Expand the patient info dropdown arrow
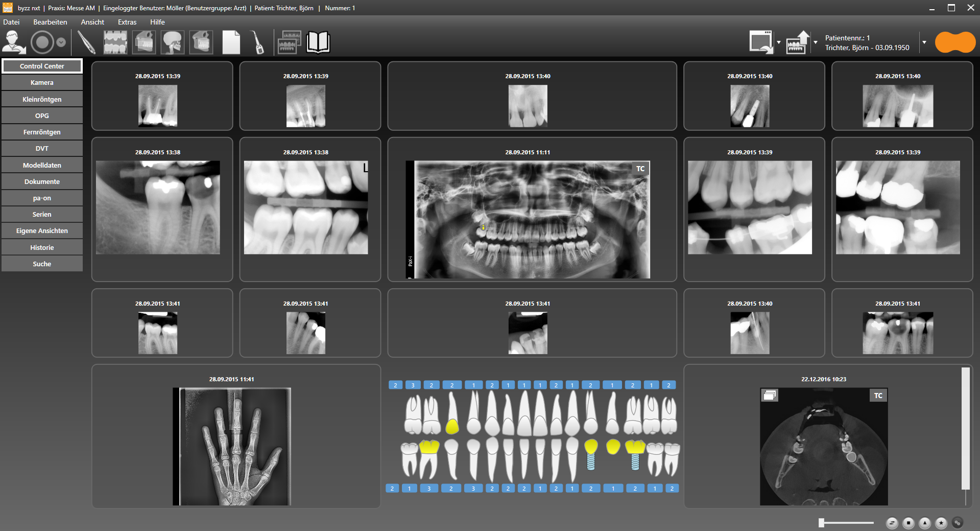Image resolution: width=980 pixels, height=531 pixels. point(924,42)
